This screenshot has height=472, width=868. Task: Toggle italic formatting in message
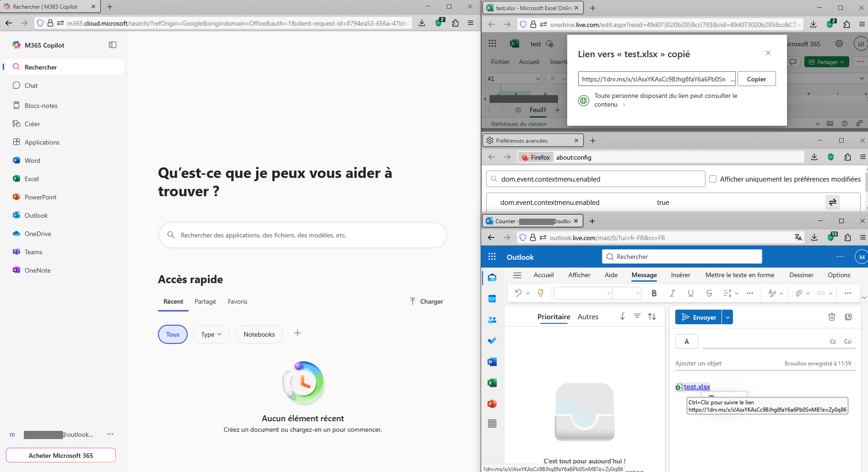[x=672, y=293]
